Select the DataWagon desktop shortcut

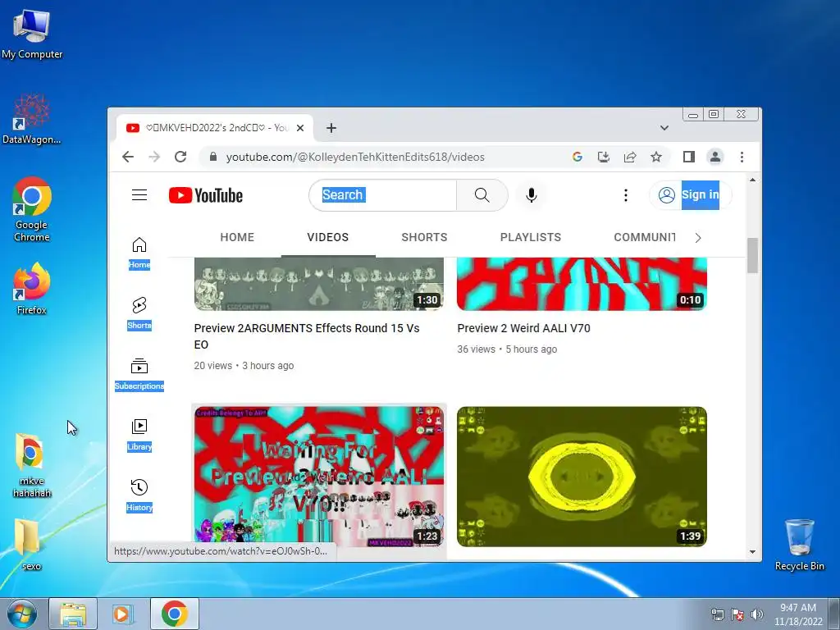32,119
